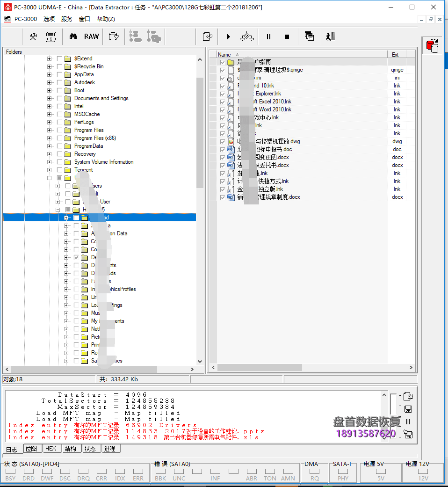Image resolution: width=448 pixels, height=487 pixels.
Task: Open the 帮助(Z) menu
Action: (x=106, y=19)
